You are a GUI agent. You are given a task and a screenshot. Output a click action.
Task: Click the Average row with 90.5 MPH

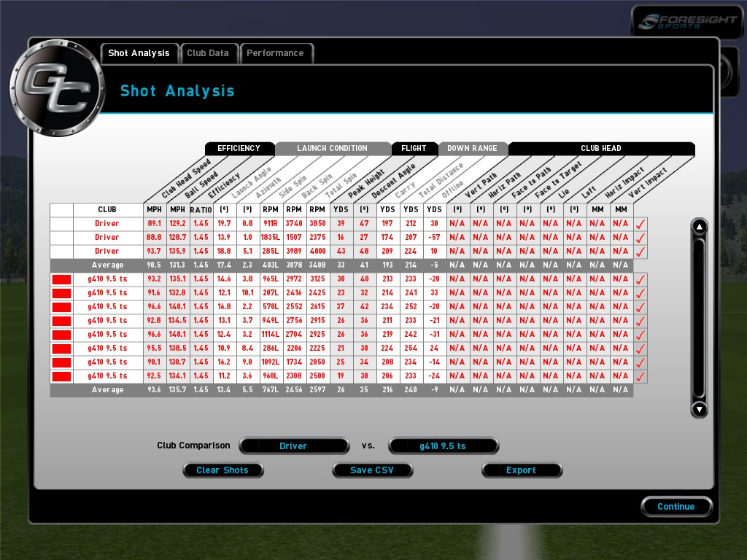(x=341, y=265)
